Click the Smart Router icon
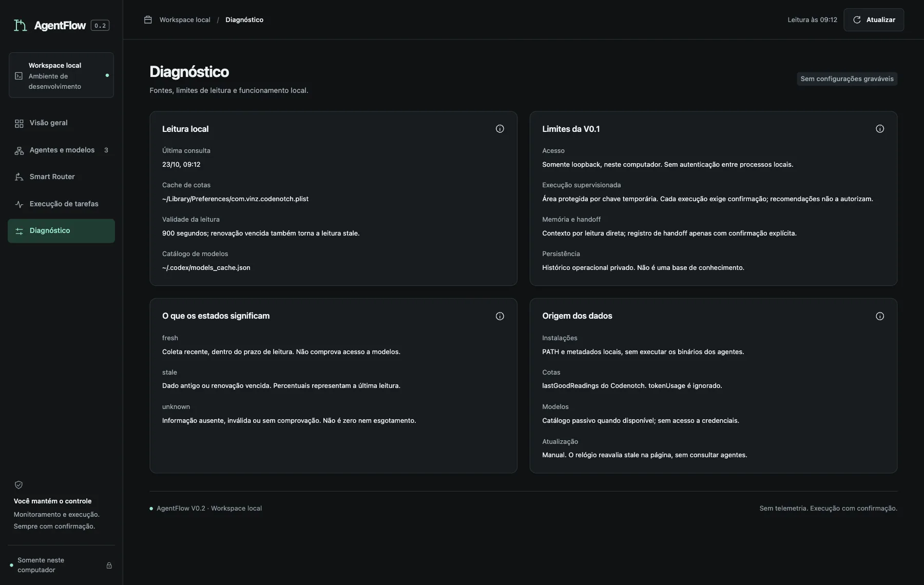Viewport: 924px width, 585px height. 19,177
